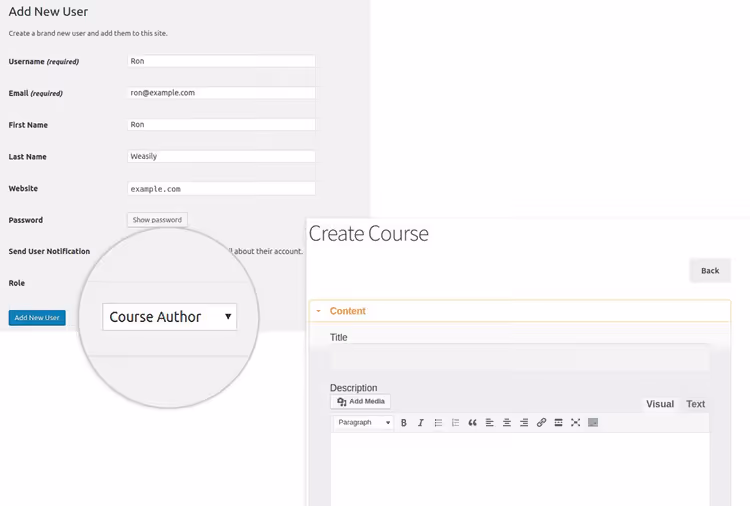Click the Add New User button
This screenshot has height=506, width=750.
(37, 318)
